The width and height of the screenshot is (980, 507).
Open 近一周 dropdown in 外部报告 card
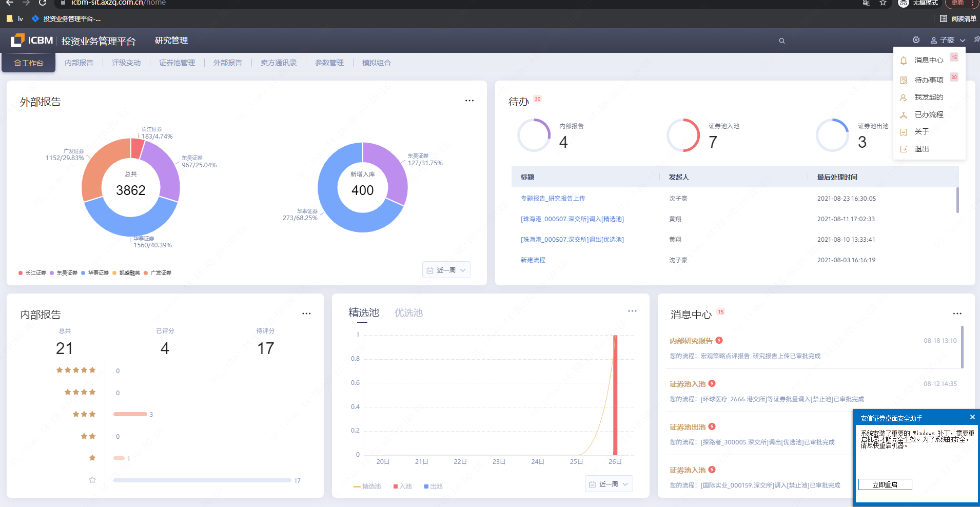[446, 270]
